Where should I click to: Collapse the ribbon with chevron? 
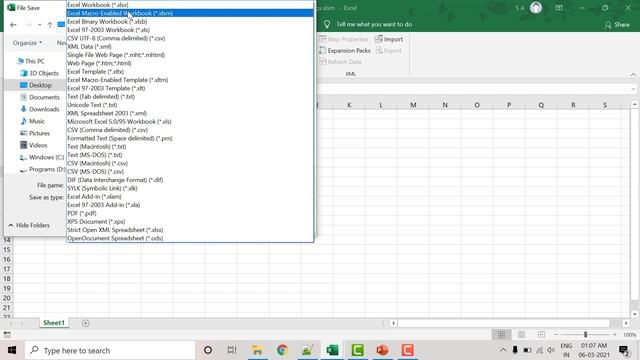tap(633, 74)
